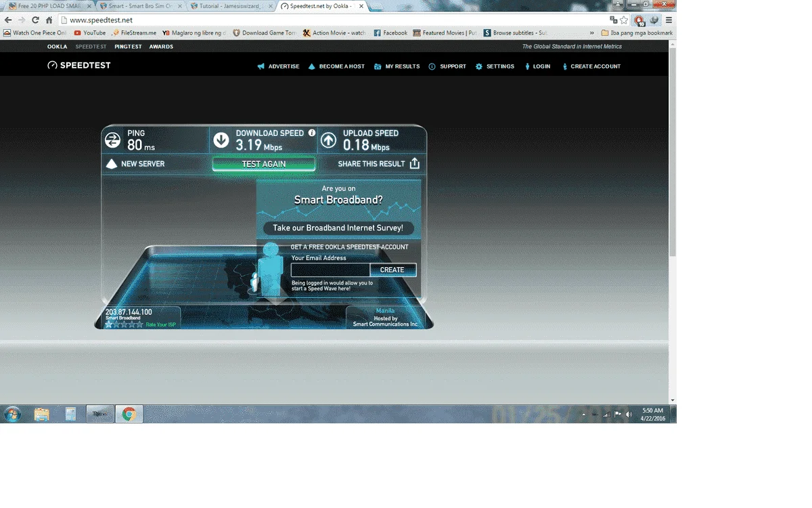812x508 pixels.
Task: Open the Chrome hamburger menu
Action: point(669,20)
